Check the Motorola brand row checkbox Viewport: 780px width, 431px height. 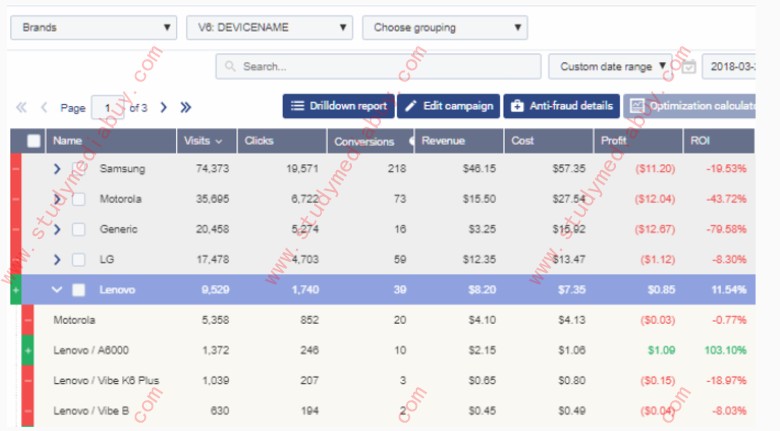tap(79, 199)
